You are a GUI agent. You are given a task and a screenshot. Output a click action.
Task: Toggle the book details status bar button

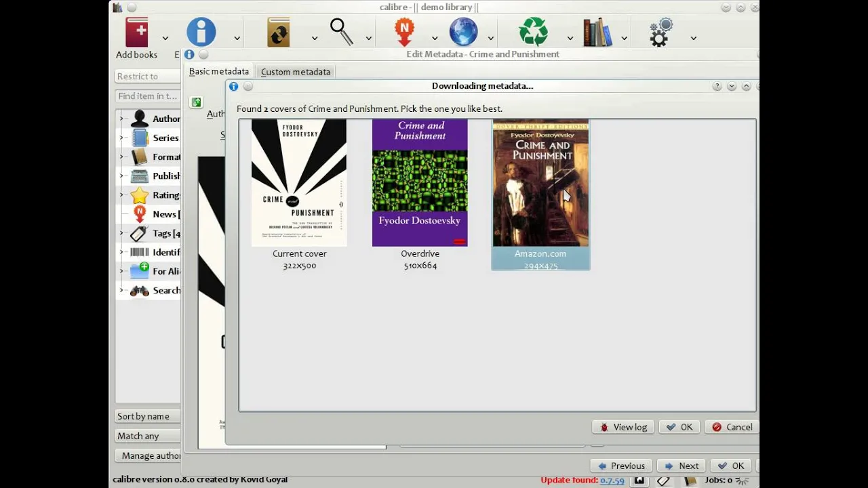click(x=690, y=481)
